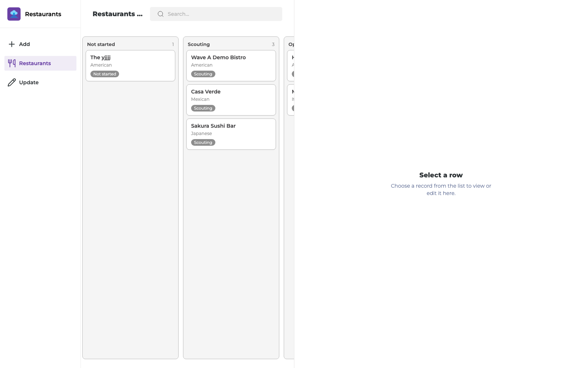Click the plus icon beside Add
Image resolution: width=588 pixels, height=368 pixels.
click(x=12, y=44)
